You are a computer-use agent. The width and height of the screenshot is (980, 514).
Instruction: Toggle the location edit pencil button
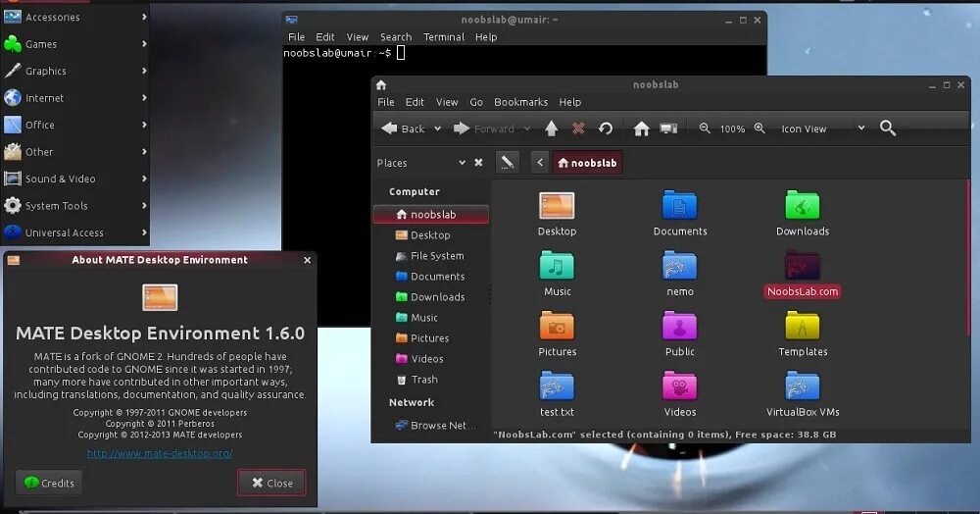click(508, 163)
